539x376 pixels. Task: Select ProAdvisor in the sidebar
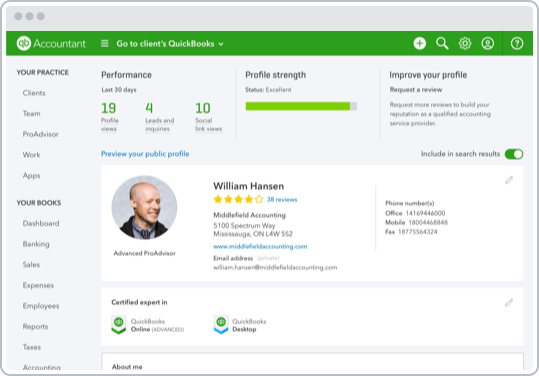pos(41,134)
